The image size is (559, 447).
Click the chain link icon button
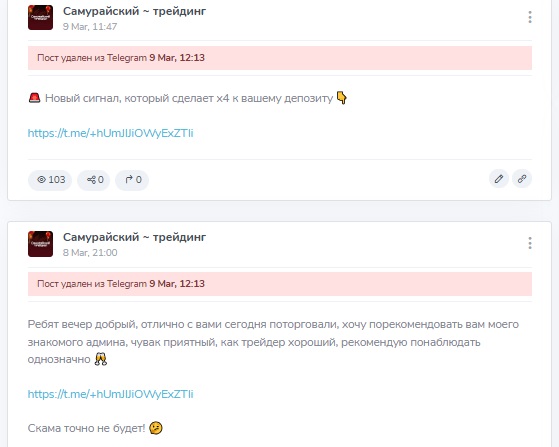click(522, 179)
